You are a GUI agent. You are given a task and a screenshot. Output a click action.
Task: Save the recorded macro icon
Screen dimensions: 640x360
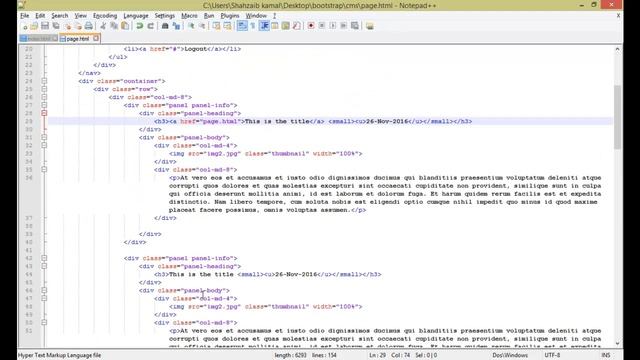coord(355,26)
